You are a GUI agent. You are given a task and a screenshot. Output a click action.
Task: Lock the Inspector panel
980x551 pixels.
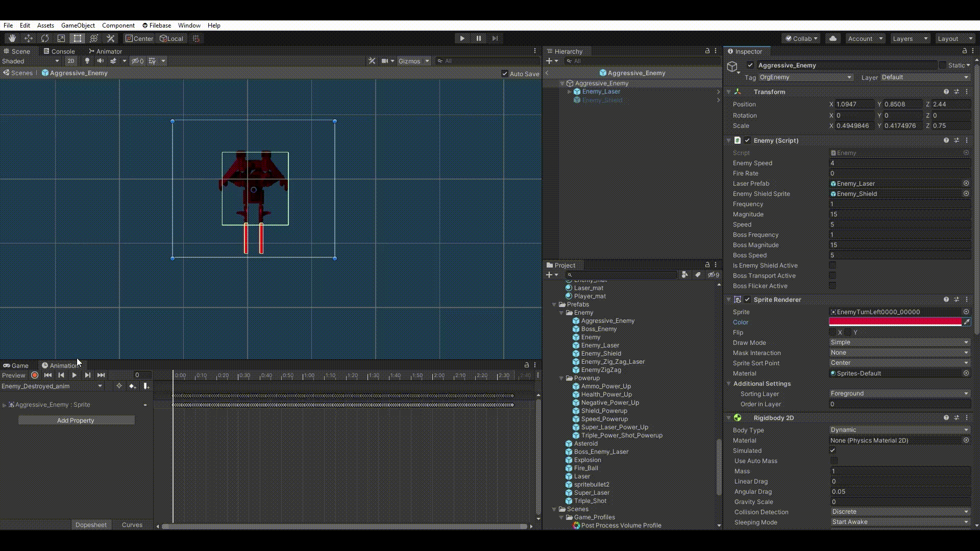(964, 51)
